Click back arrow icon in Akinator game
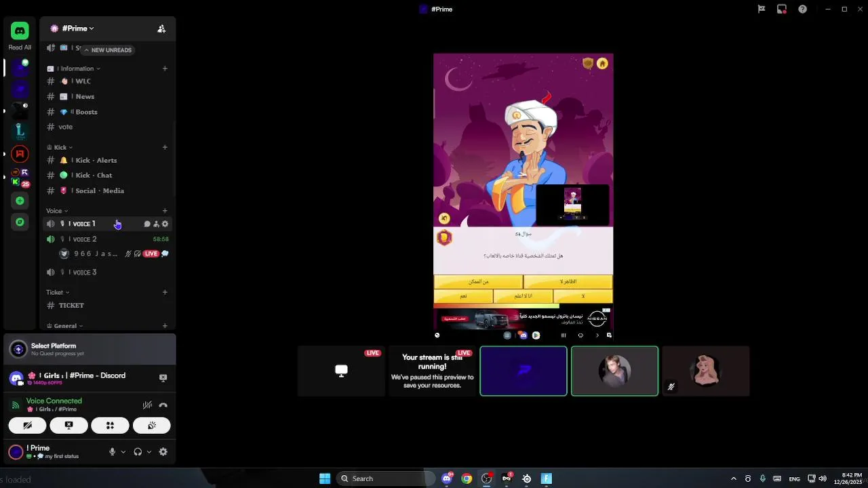 click(x=444, y=218)
